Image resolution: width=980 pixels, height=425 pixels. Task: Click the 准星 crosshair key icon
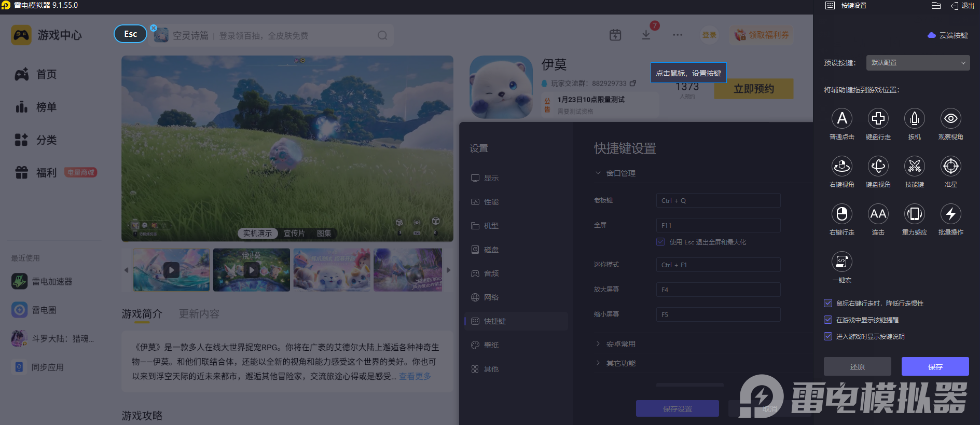(950, 167)
